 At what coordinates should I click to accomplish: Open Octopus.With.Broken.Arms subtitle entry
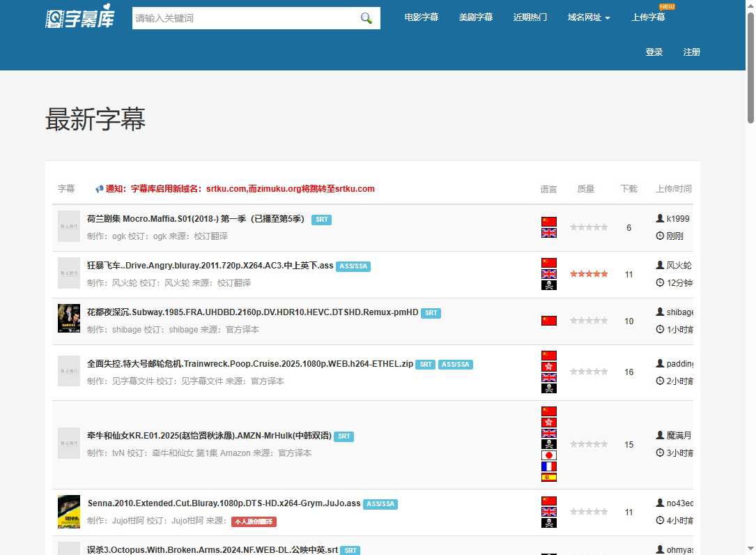click(x=212, y=550)
